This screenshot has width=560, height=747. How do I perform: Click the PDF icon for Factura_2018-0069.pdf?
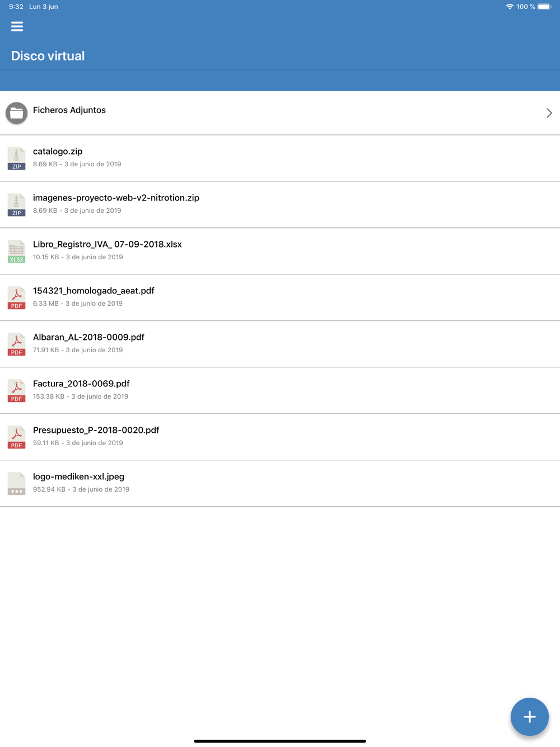(x=17, y=391)
